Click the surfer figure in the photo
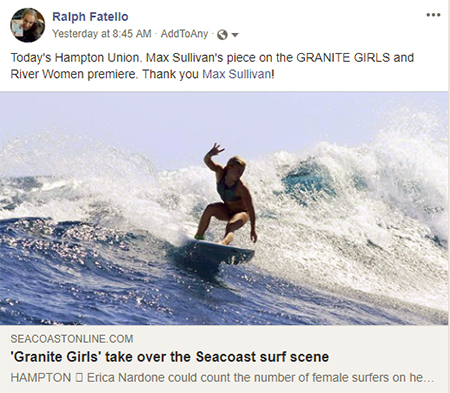Screen dimensions: 450x393 point(226,193)
